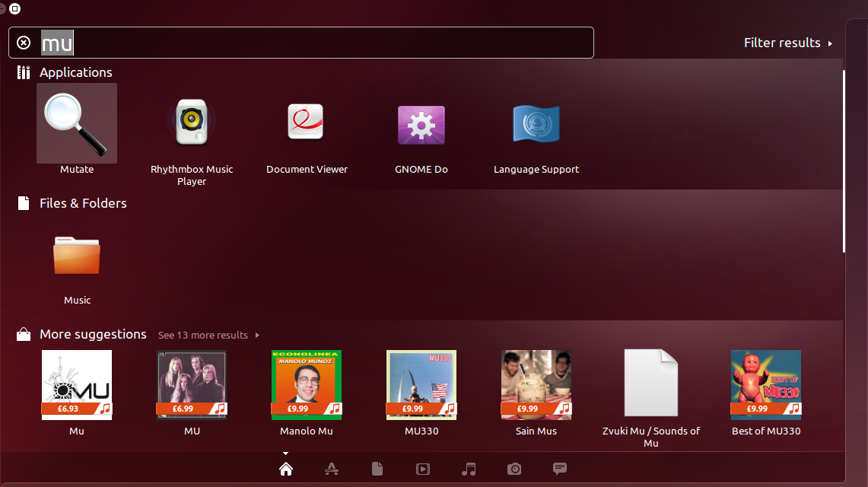Open Zvuki Mu / Sounds of Mu item
868x487 pixels.
pos(651,383)
